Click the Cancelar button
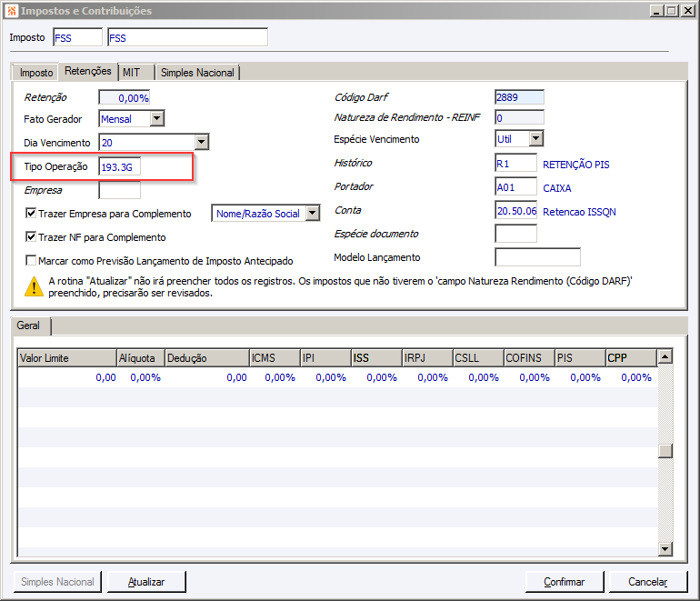The width and height of the screenshot is (700, 601). click(647, 582)
